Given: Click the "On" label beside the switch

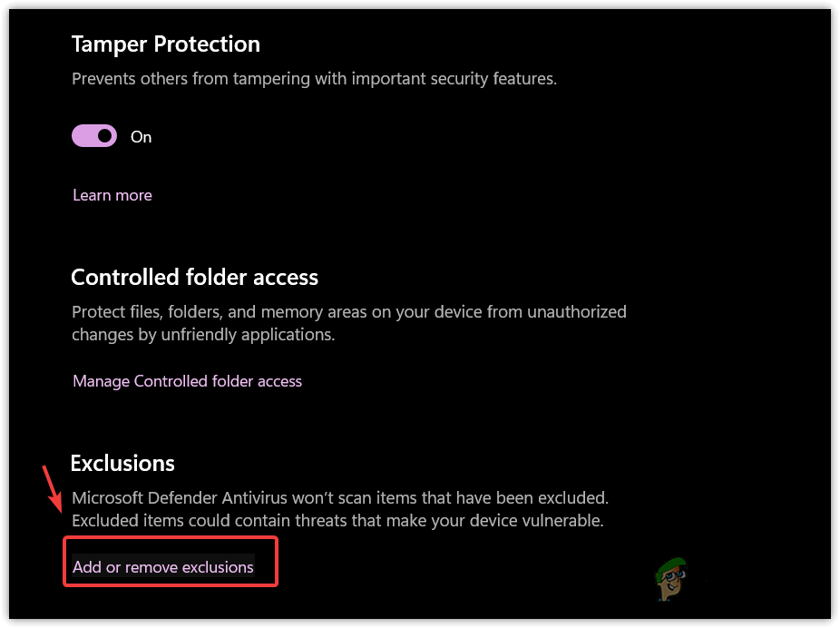Looking at the screenshot, I should coord(142,137).
